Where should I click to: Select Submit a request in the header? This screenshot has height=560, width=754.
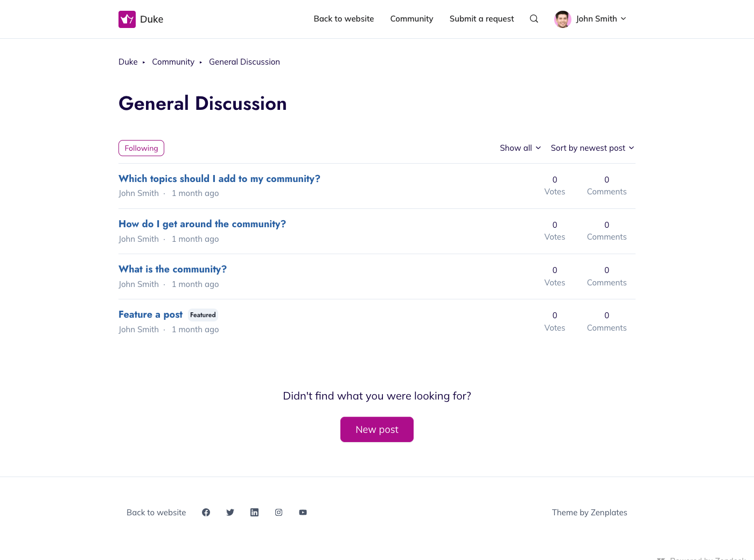(x=481, y=19)
